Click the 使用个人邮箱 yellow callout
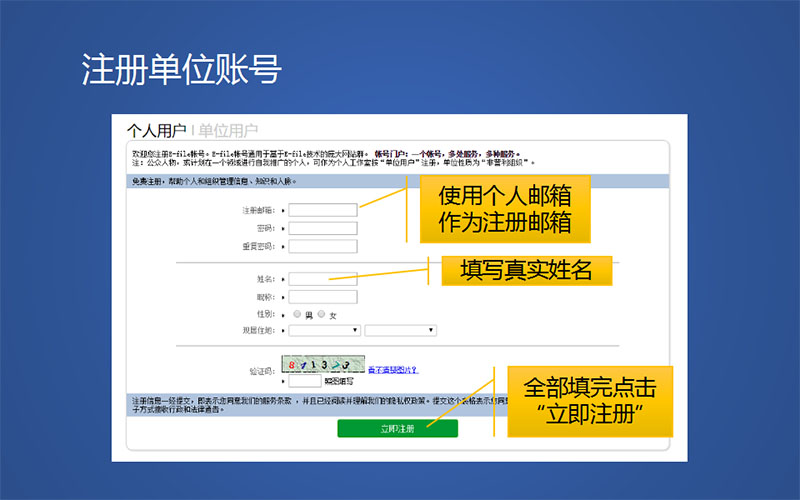Screen dimensions: 800x500 (x=504, y=208)
